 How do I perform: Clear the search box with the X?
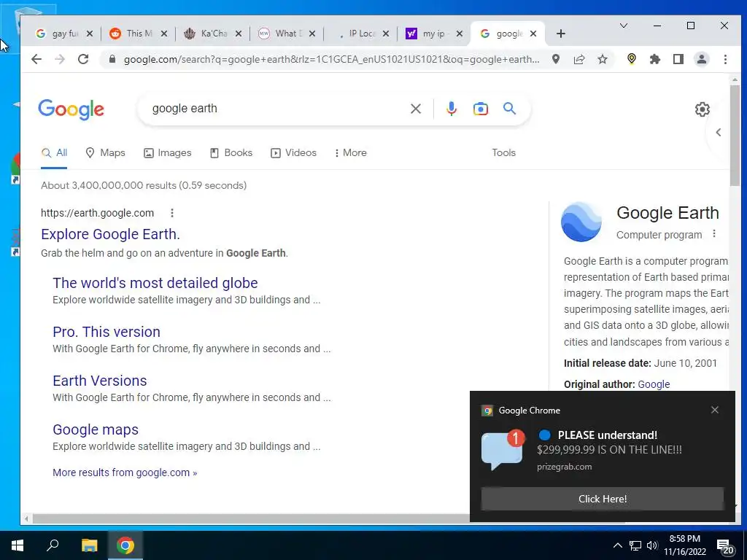[415, 109]
